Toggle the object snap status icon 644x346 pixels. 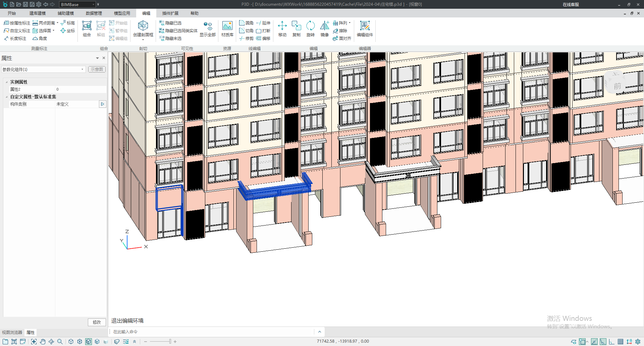(582, 342)
